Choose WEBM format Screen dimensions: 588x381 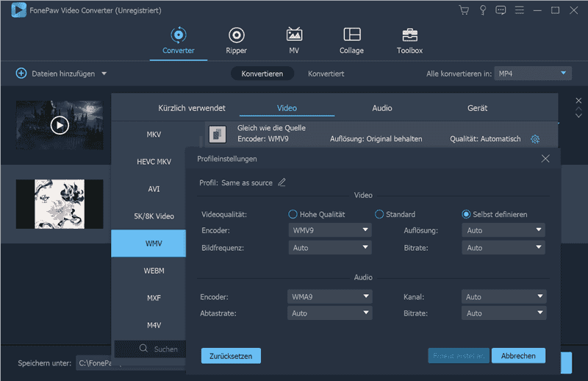[x=154, y=271]
